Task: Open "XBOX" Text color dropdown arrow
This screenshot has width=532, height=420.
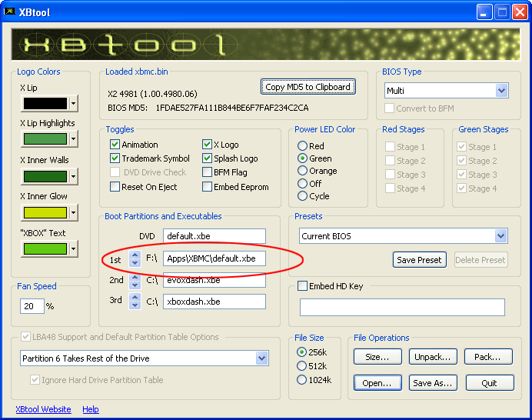Action: 73,249
